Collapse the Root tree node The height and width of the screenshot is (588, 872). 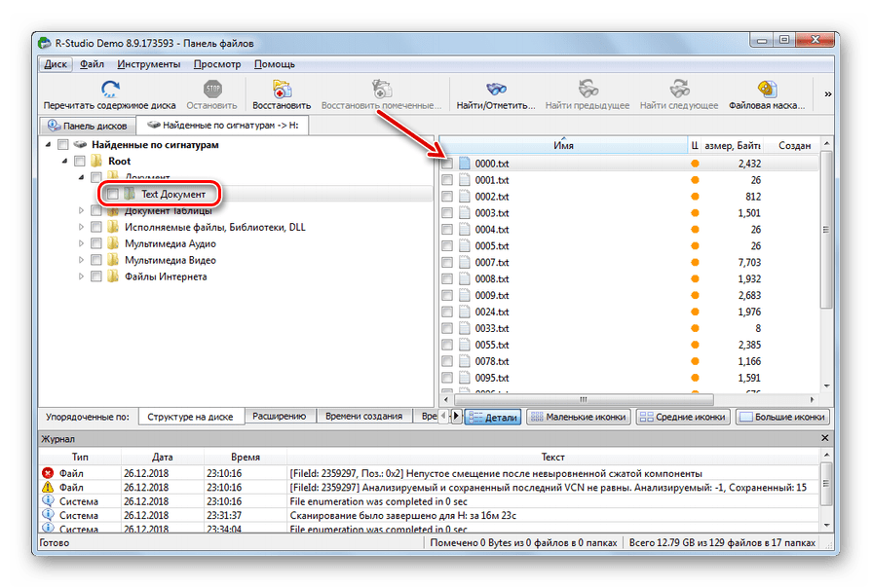click(65, 162)
